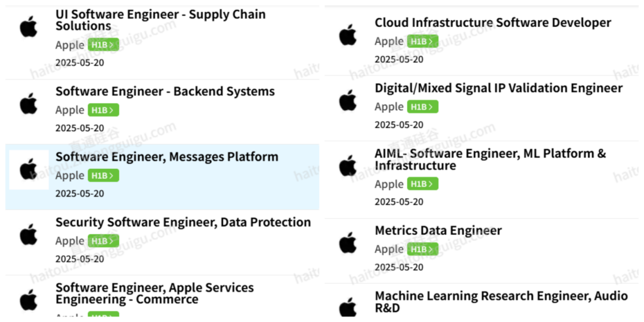
Task: Open Machine Learning Research Engineer, Audio R&D
Action: (x=501, y=302)
